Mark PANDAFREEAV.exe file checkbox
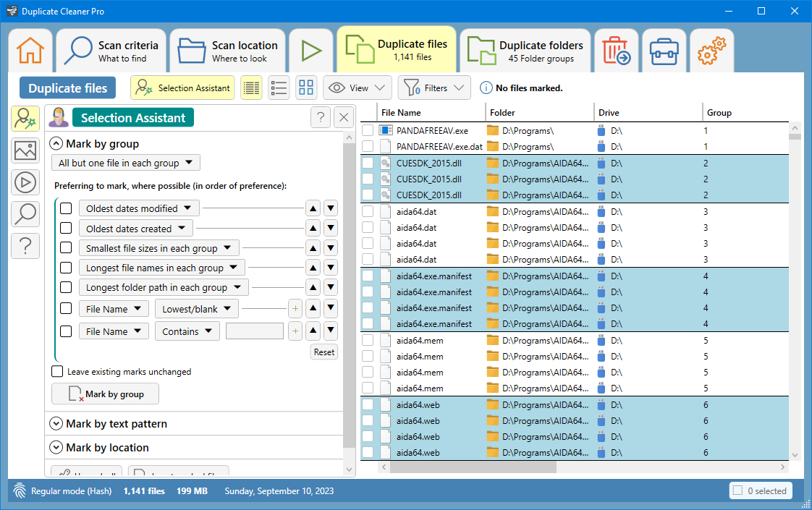 tap(368, 130)
